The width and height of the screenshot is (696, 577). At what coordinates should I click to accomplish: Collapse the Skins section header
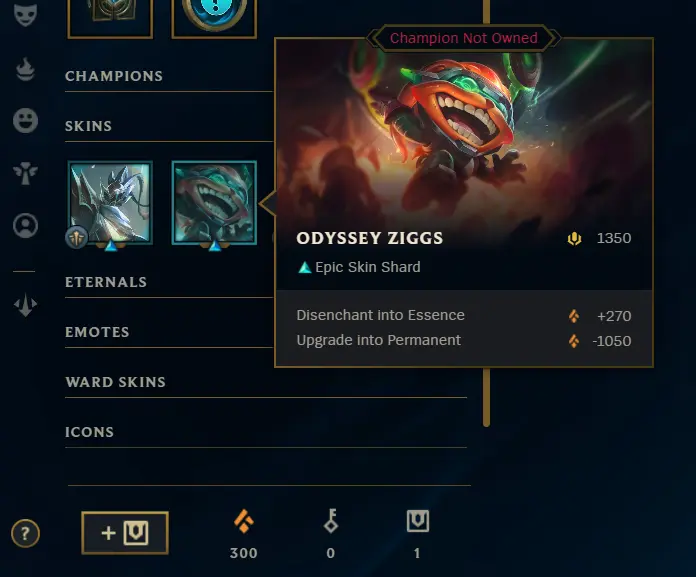tap(88, 126)
